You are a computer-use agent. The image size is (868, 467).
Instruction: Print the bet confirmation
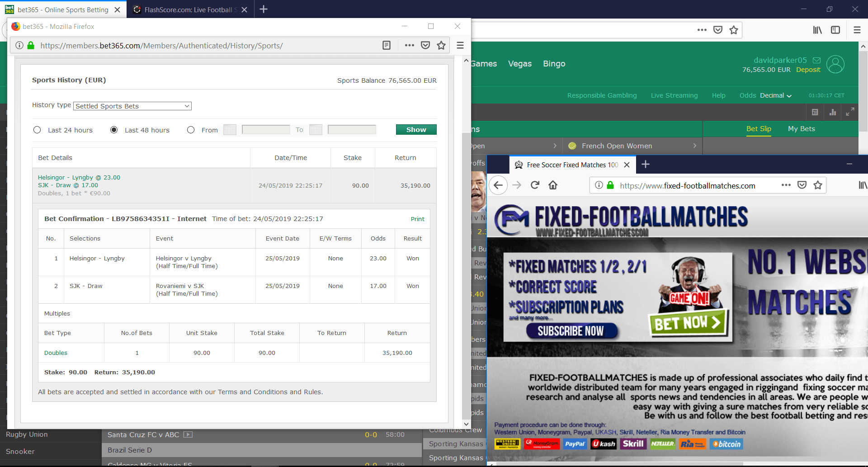pyautogui.click(x=418, y=219)
